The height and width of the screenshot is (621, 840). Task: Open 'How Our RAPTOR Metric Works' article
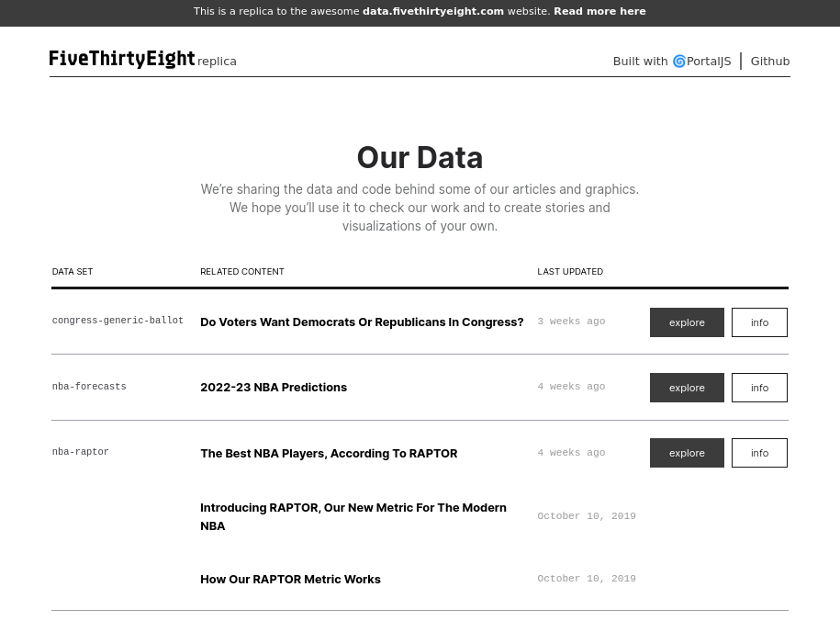tap(290, 579)
